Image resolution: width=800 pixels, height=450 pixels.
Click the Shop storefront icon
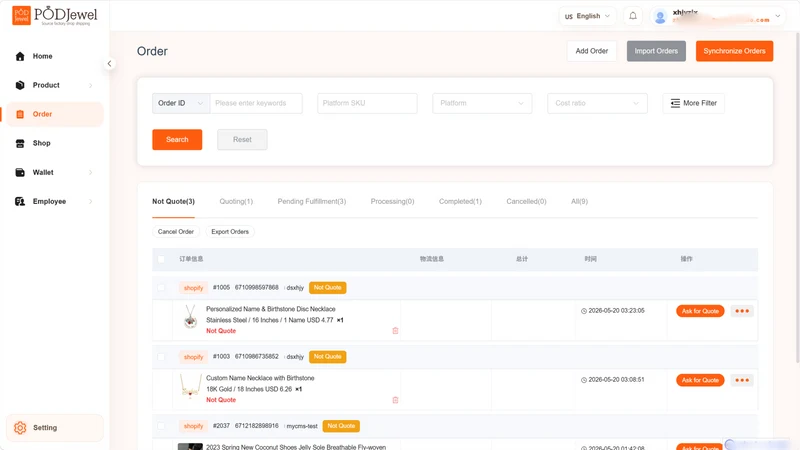click(20, 143)
